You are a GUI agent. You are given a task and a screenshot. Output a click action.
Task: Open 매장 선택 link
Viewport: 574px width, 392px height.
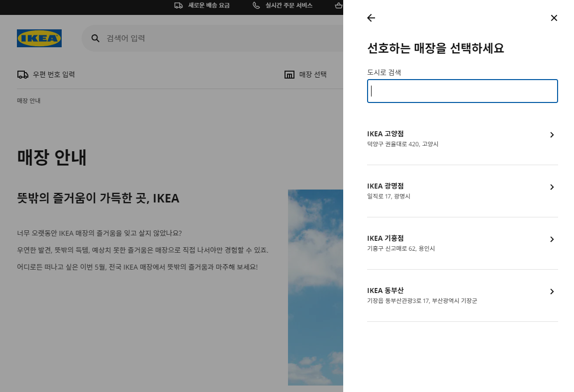pyautogui.click(x=313, y=75)
